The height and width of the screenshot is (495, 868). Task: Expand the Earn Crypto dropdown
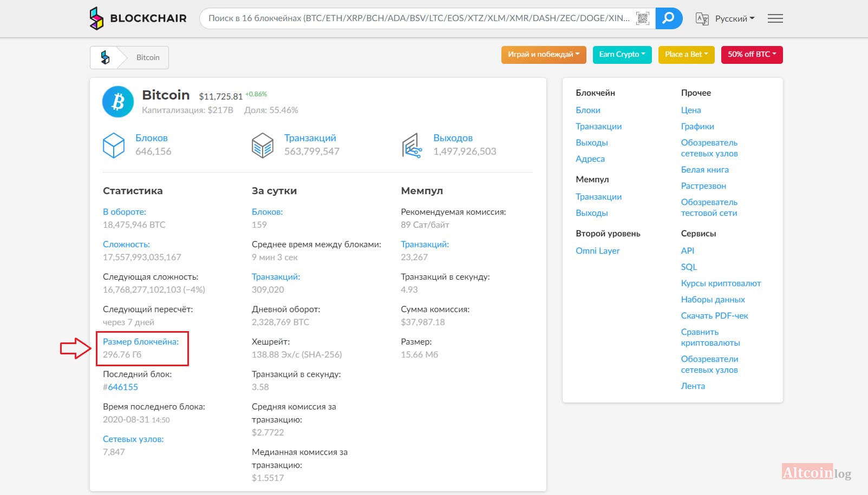tap(622, 55)
